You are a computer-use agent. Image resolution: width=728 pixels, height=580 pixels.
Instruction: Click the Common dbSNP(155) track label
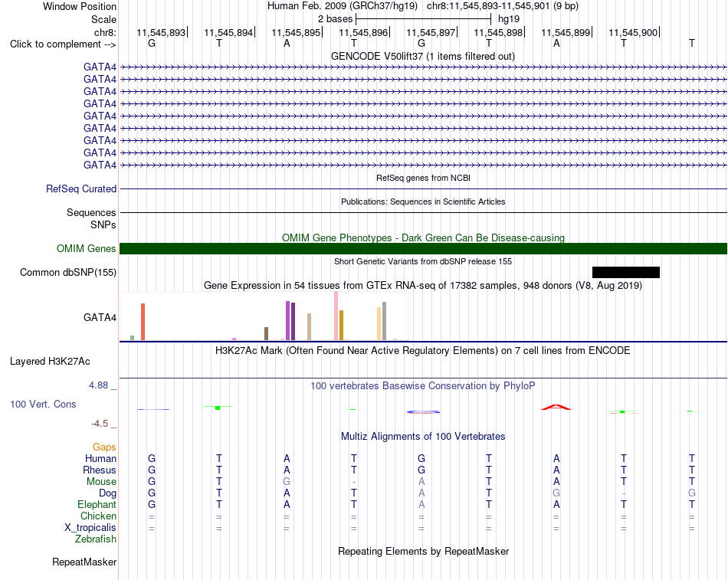pyautogui.click(x=67, y=272)
